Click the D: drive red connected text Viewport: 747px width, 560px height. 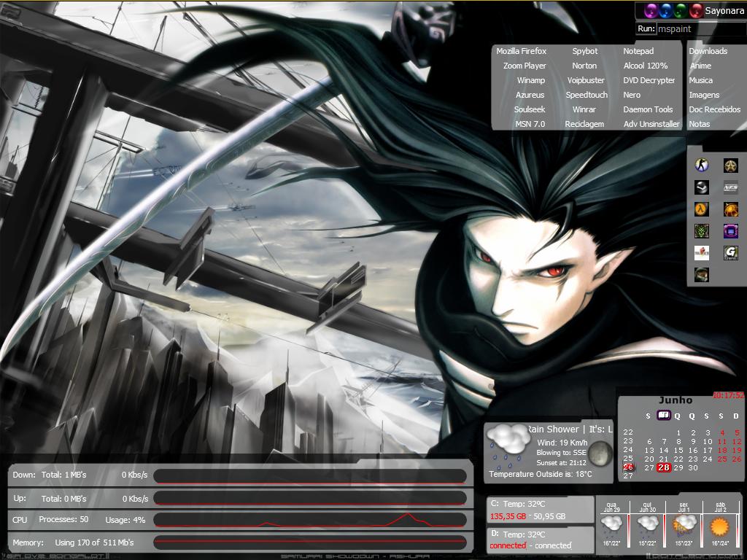click(508, 545)
